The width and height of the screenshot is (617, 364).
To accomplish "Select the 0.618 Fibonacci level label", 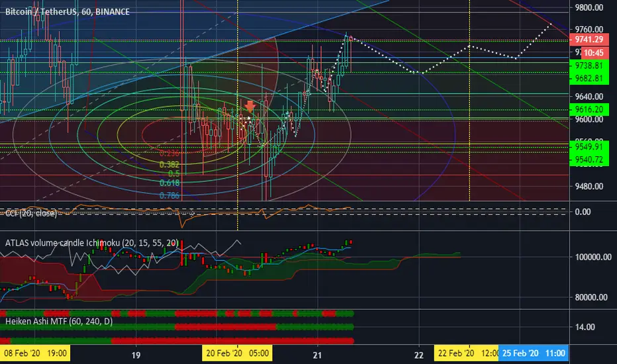I will coord(169,183).
